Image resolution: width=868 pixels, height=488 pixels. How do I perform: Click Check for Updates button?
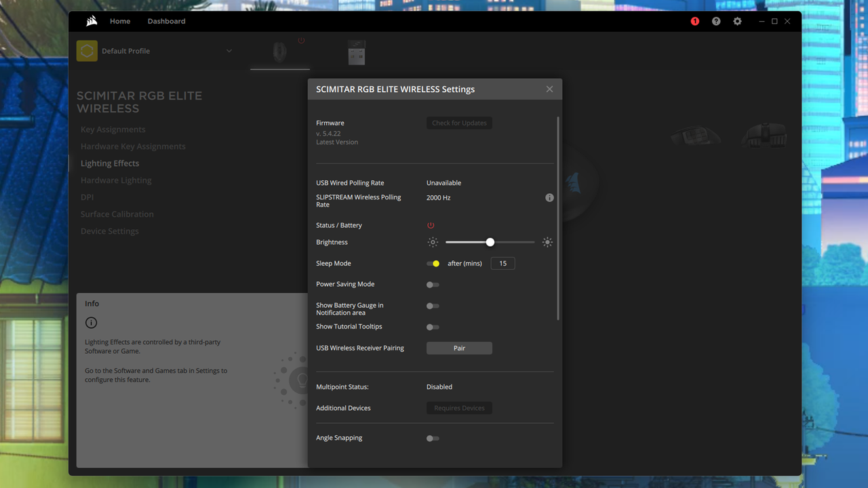coord(459,123)
